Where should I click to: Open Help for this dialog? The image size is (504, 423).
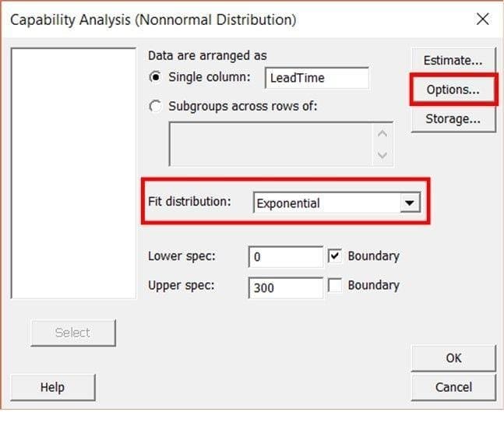click(53, 387)
